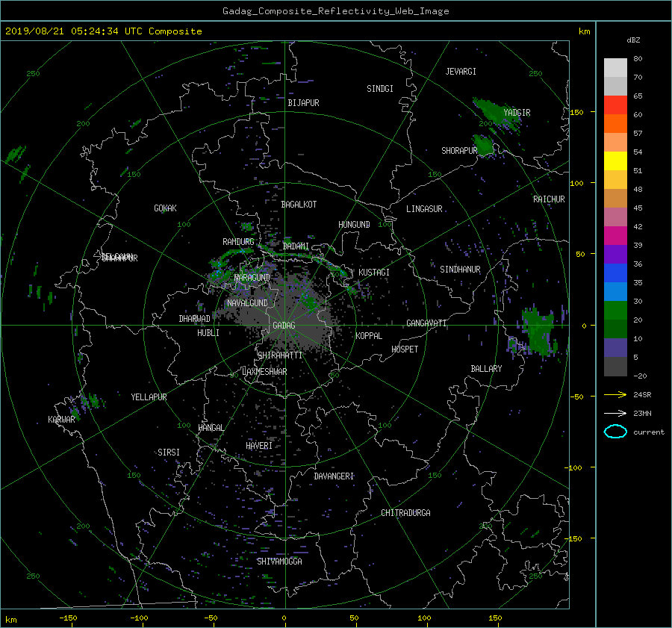Click the SHIVAMOGGA city label
Screen dimensions: 672x628
[279, 562]
